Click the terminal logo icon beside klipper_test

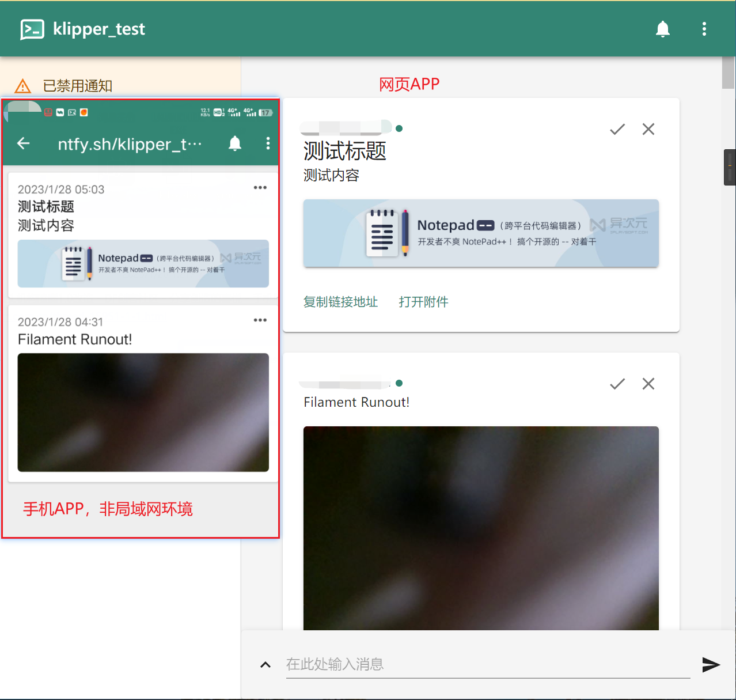[32, 29]
